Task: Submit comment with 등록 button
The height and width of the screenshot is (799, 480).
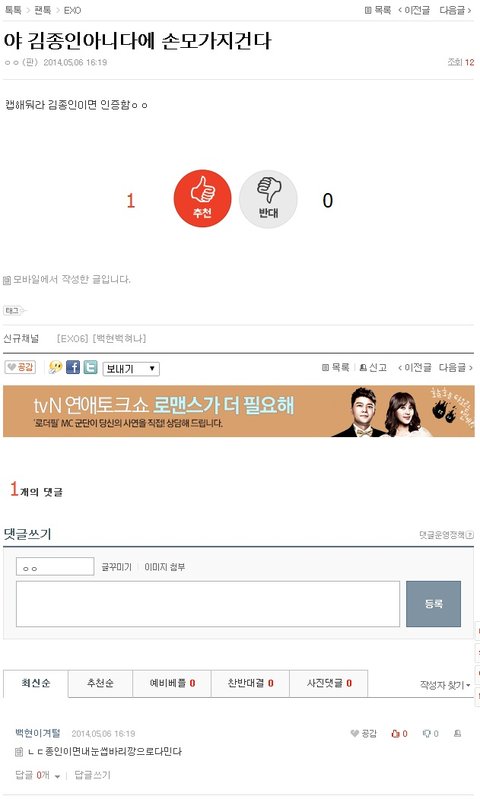Action: pos(434,604)
